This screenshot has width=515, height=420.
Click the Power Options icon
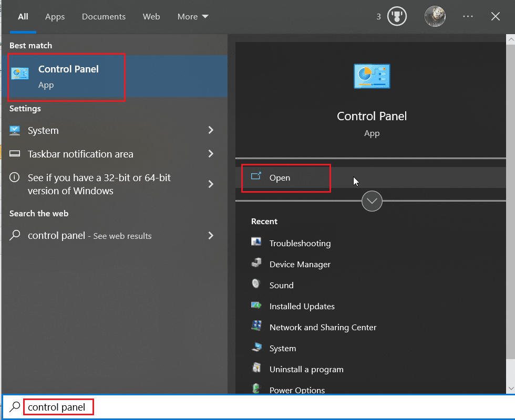click(x=257, y=390)
